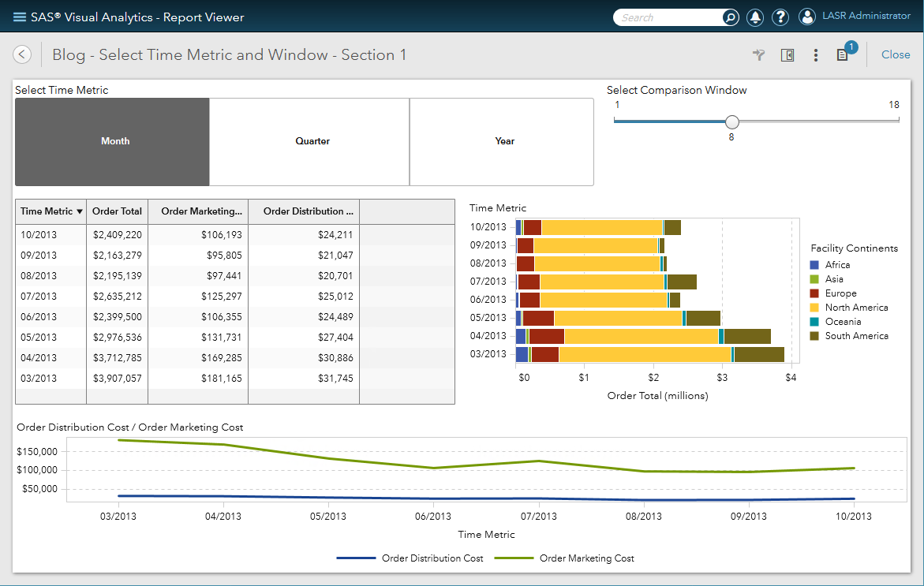Click the user profile icon

(806, 16)
